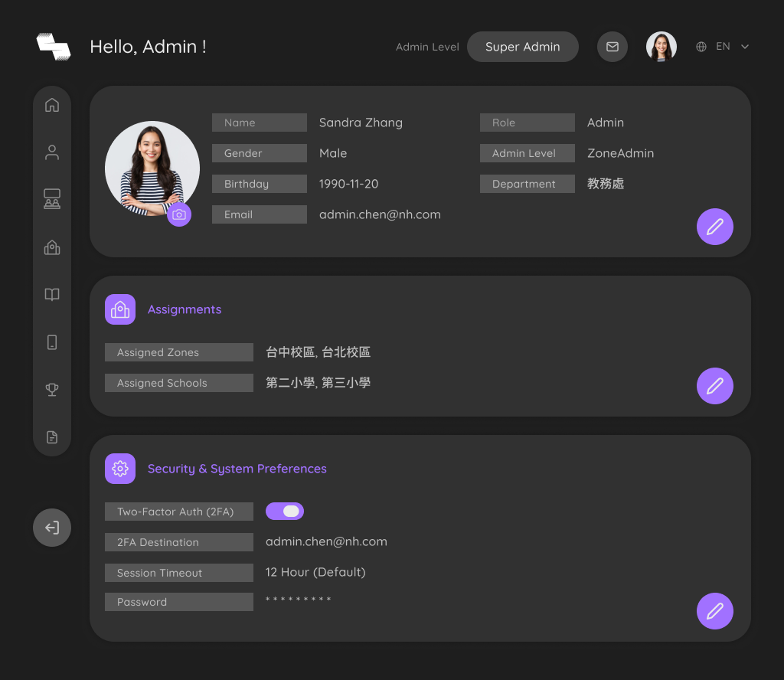Click the name value Sandra Zhang
This screenshot has height=680, width=784.
click(361, 123)
